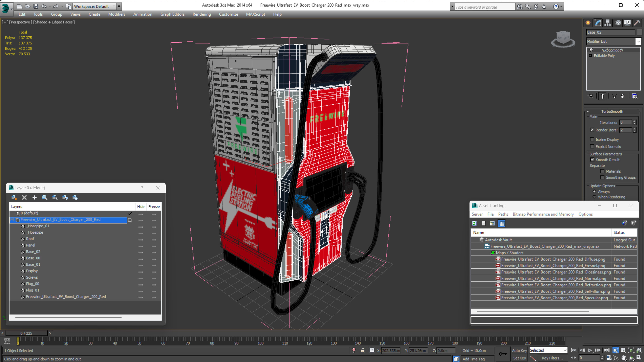
Task: Expand the Editable Poly plus sign
Action: pyautogui.click(x=590, y=55)
